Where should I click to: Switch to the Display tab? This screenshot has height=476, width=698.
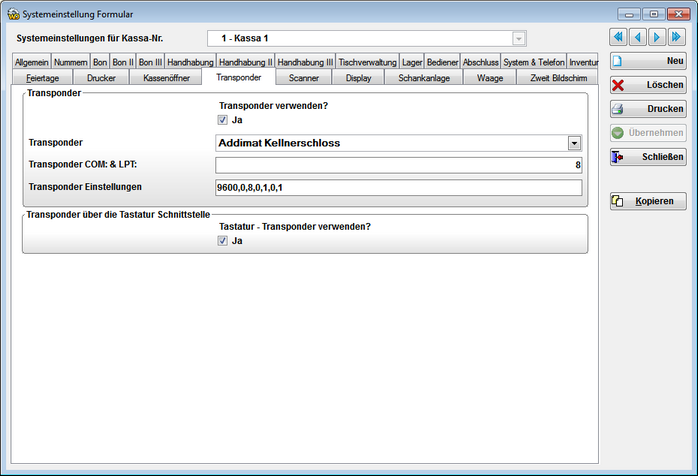point(358,78)
